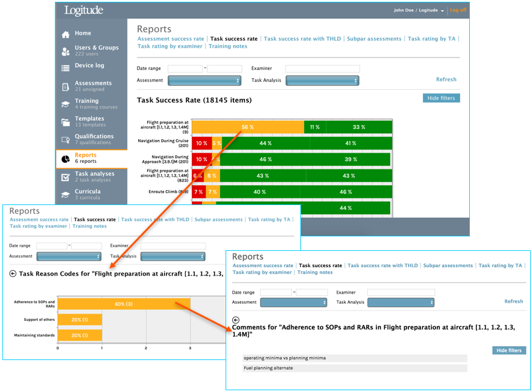532x392 pixels.
Task: Click the Examiner field in main window
Action: [323, 69]
